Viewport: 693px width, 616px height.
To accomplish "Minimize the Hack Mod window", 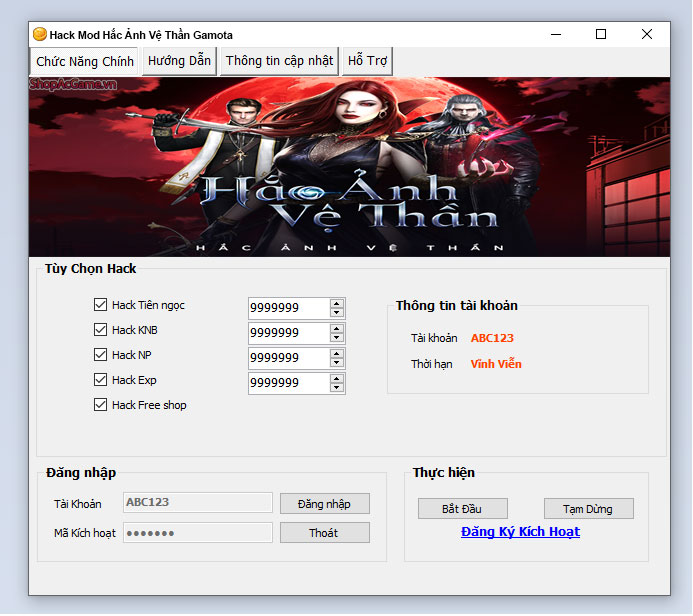I will click(556, 34).
